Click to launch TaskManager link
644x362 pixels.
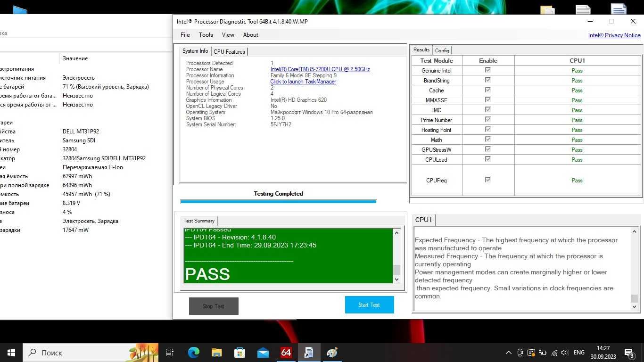(x=303, y=82)
